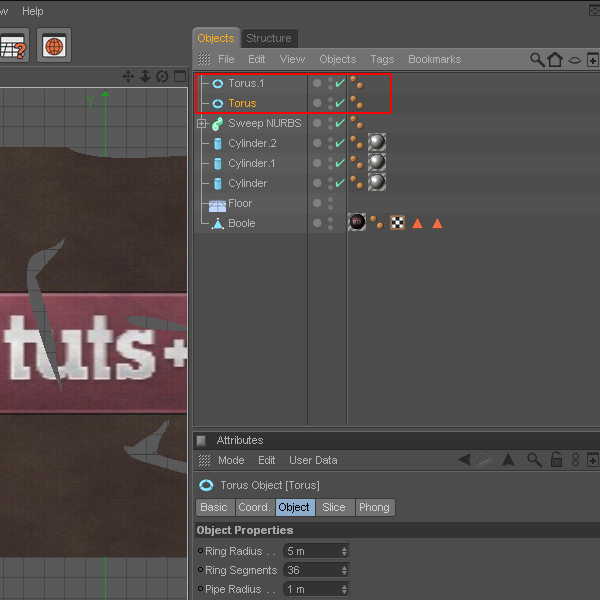This screenshot has height=600, width=600.
Task: Click the Object Manager search magnifier icon
Action: 537,60
